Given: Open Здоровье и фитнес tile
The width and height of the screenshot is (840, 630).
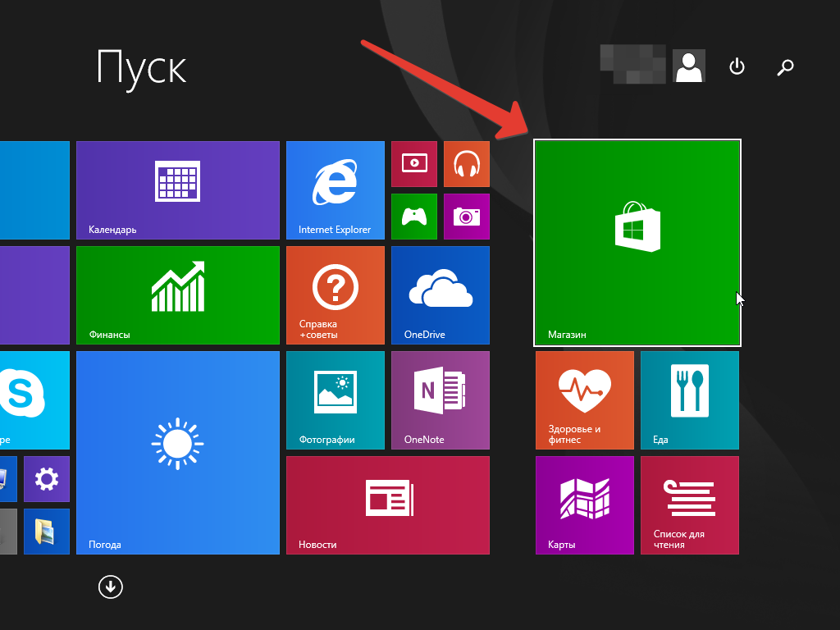Looking at the screenshot, I should pos(584,400).
